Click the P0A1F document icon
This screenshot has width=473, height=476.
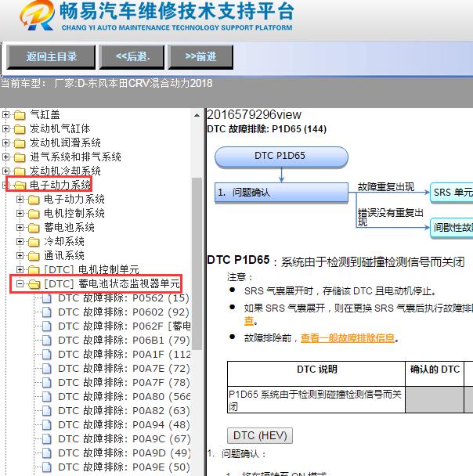click(x=46, y=355)
